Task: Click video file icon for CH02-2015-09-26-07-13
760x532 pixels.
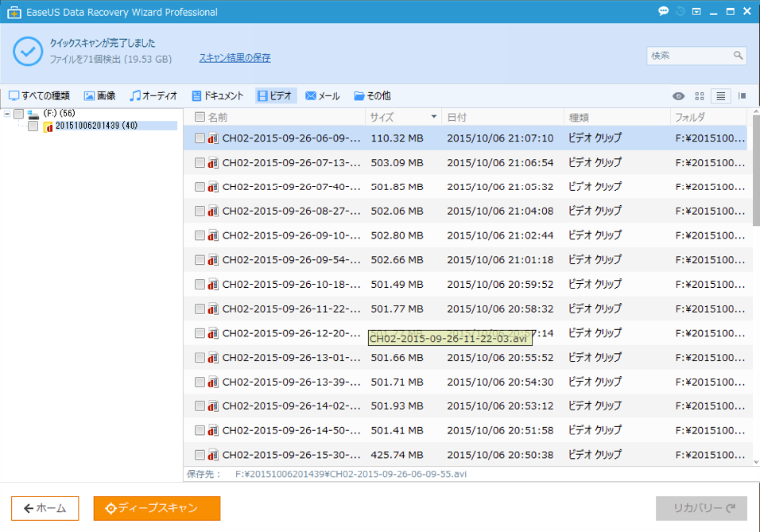Action: 213,162
